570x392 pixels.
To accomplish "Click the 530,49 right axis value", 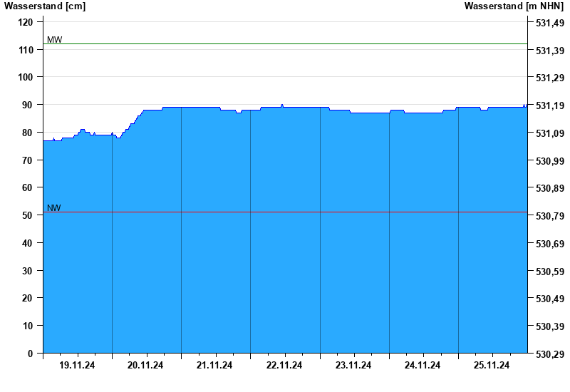I will tap(550, 299).
